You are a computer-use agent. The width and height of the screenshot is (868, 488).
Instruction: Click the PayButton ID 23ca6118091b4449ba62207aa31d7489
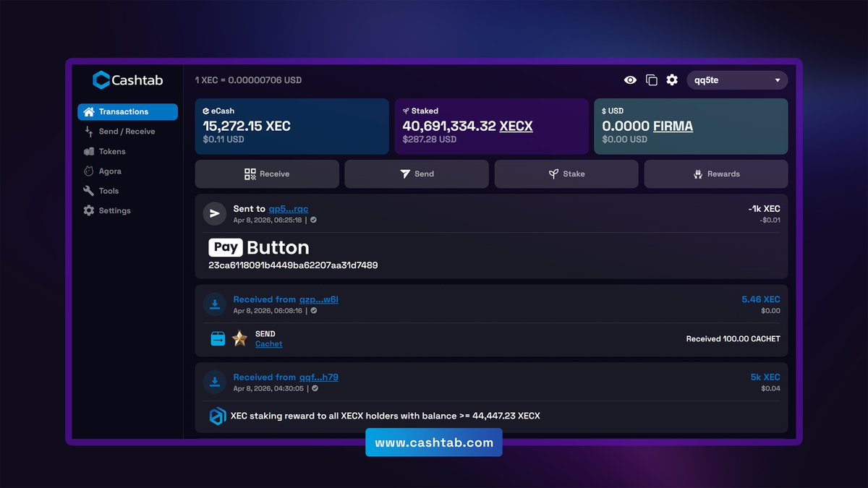coord(293,265)
